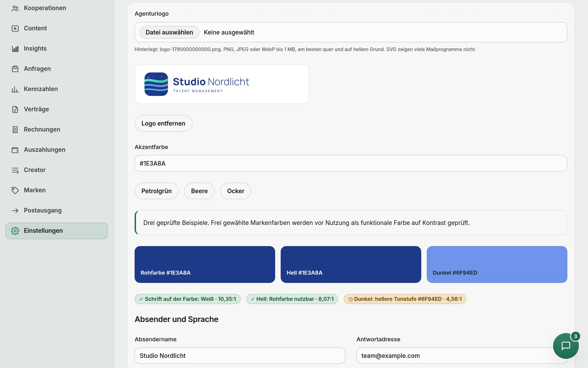The image size is (588, 368).
Task: Open the Verträge page
Action: pyautogui.click(x=57, y=109)
